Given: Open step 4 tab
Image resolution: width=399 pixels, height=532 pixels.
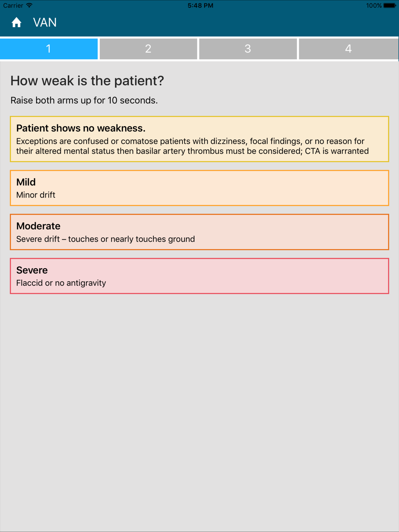Looking at the screenshot, I should [348, 49].
